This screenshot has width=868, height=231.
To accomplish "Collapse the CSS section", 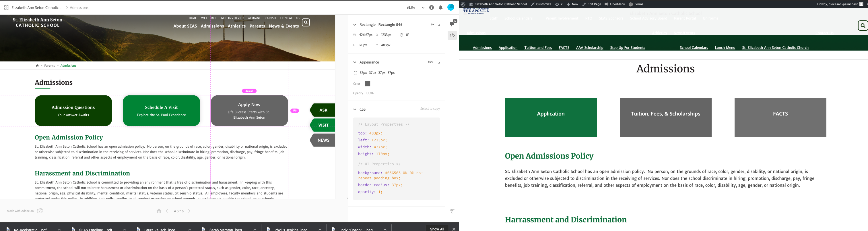I will (x=354, y=109).
